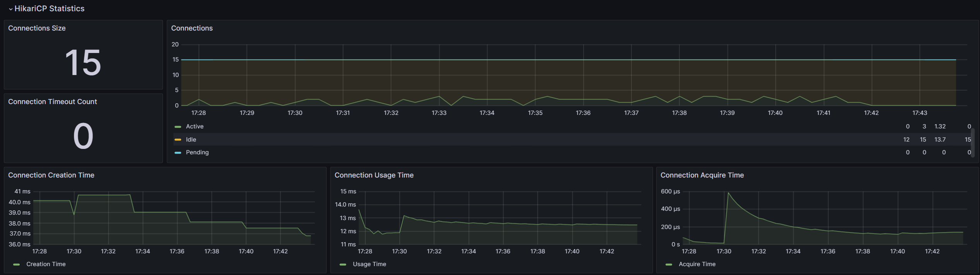Change color of the Pending series swatch
980x275 pixels.
coord(178,153)
